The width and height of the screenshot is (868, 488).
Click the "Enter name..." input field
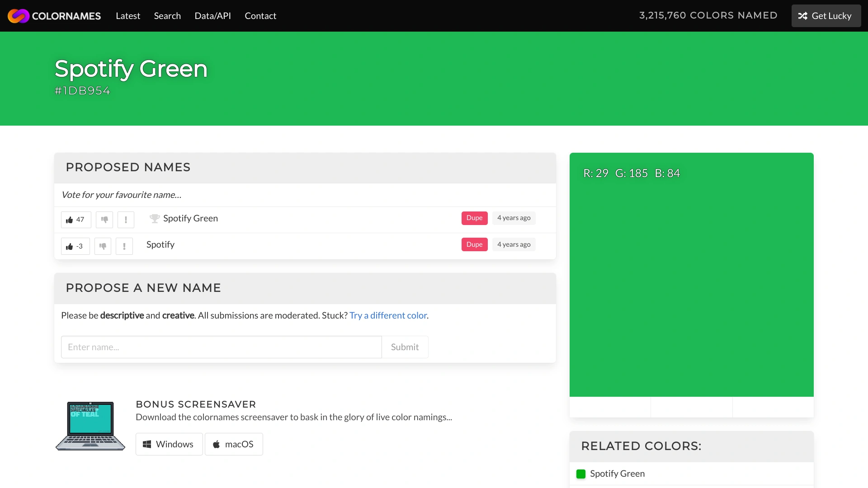pos(221,347)
